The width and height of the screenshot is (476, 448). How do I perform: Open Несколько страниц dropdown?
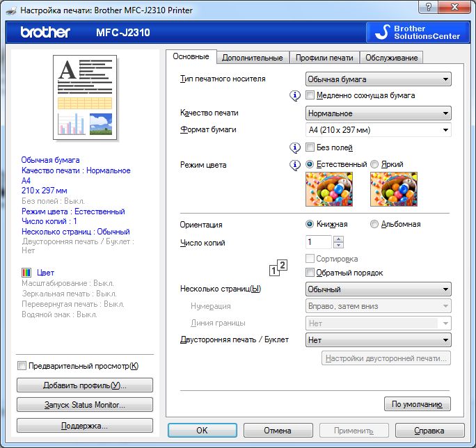click(379, 289)
